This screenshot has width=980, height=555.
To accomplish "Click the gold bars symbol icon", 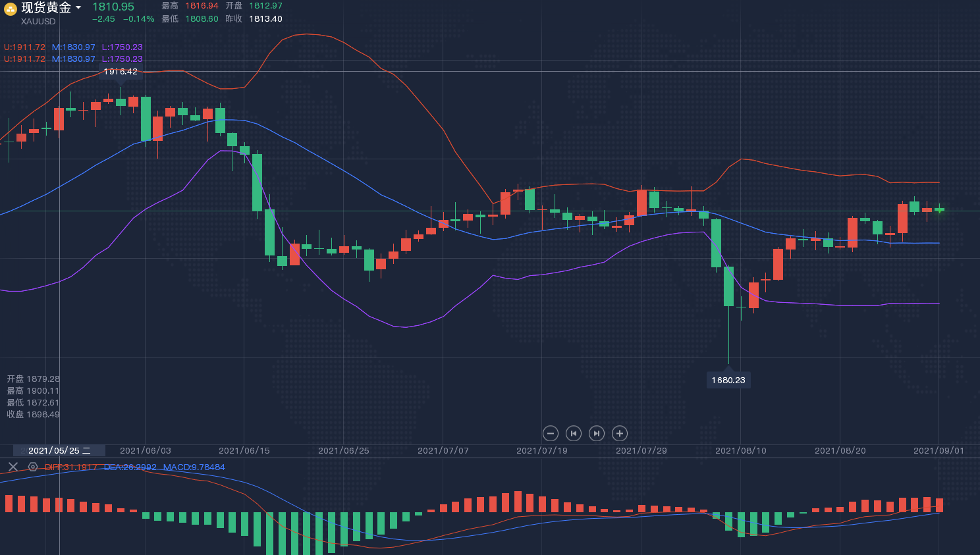I will (11, 9).
